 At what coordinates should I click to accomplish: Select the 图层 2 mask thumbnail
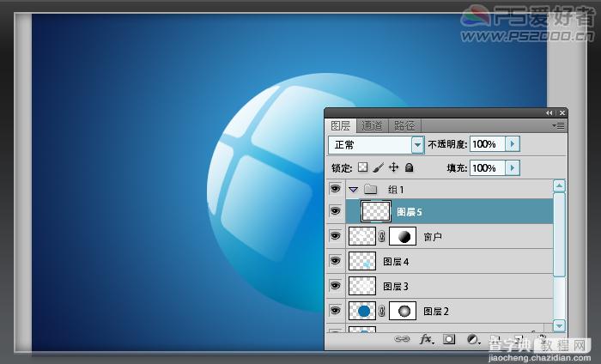click(x=403, y=311)
